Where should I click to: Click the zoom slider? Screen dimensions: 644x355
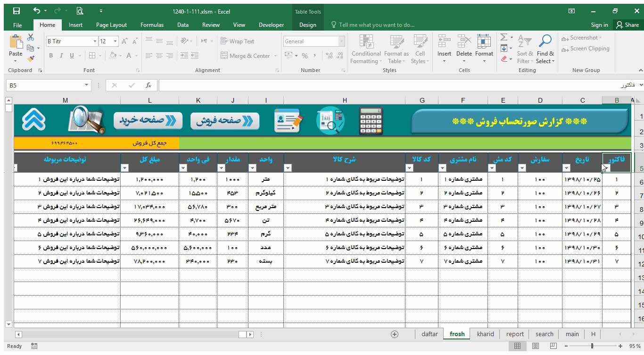coord(592,346)
